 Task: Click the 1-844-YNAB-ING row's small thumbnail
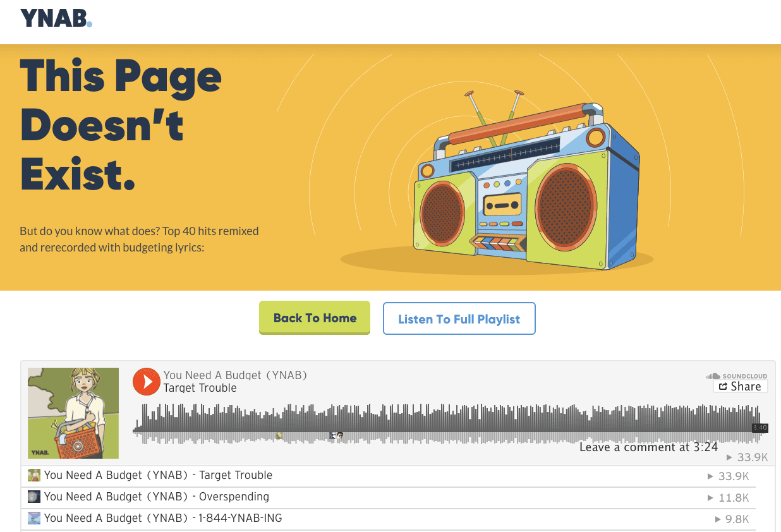pos(34,518)
